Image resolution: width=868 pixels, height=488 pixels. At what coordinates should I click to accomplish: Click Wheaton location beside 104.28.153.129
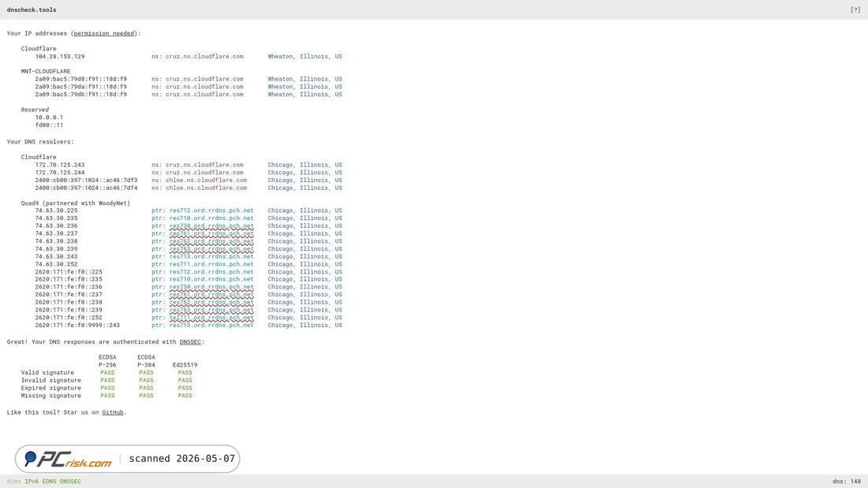(x=305, y=57)
